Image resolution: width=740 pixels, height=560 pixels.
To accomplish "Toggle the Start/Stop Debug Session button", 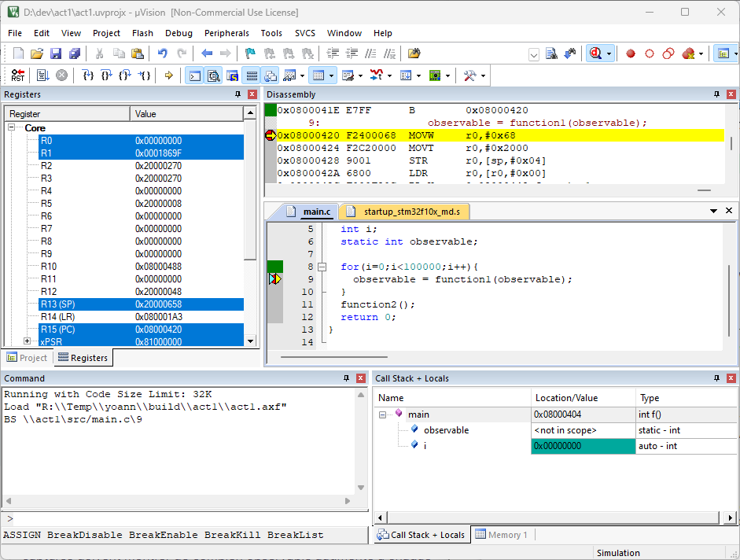I will point(596,53).
